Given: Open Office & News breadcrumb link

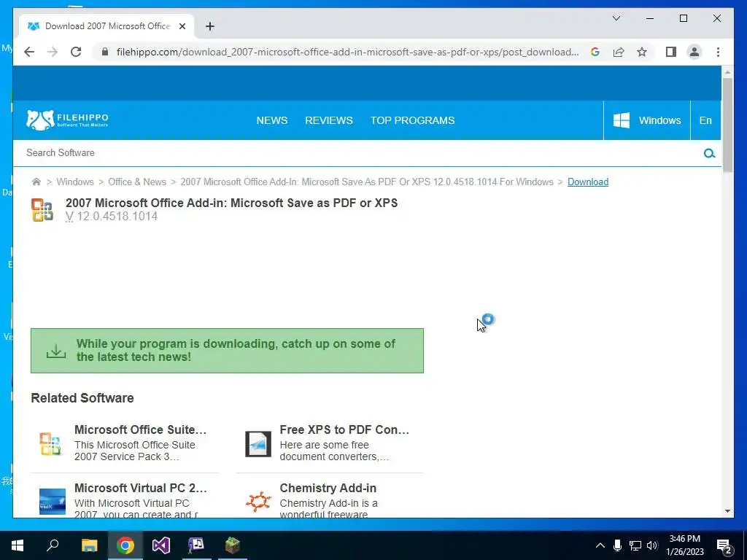Looking at the screenshot, I should point(137,182).
